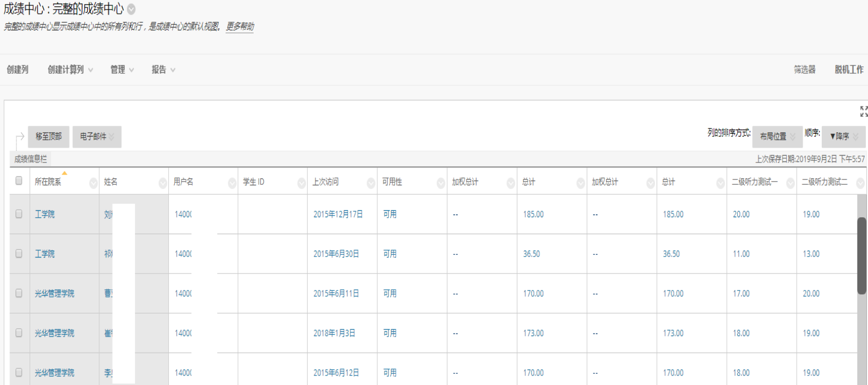Screen dimensions: 868x385
Task: Expand the 电子邮件 dropdown button
Action: pyautogui.click(x=97, y=136)
